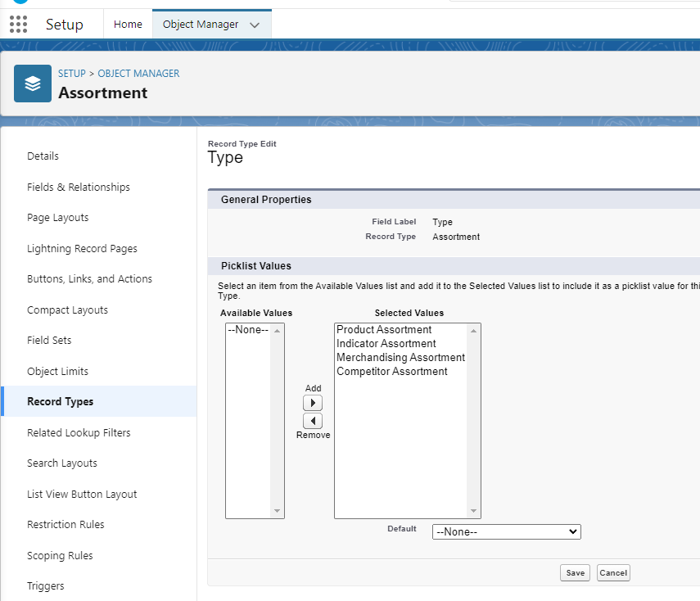Expand the Object Manager tab chevron

(x=255, y=25)
